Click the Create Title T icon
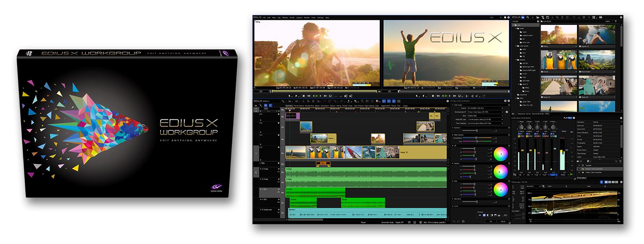The width and height of the screenshot is (644, 244). 362,101
